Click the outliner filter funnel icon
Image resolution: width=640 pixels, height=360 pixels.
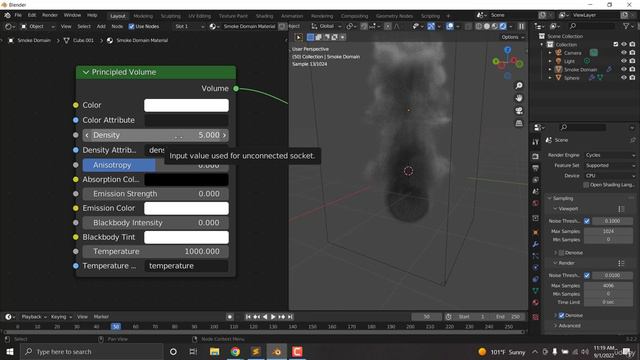(x=626, y=26)
